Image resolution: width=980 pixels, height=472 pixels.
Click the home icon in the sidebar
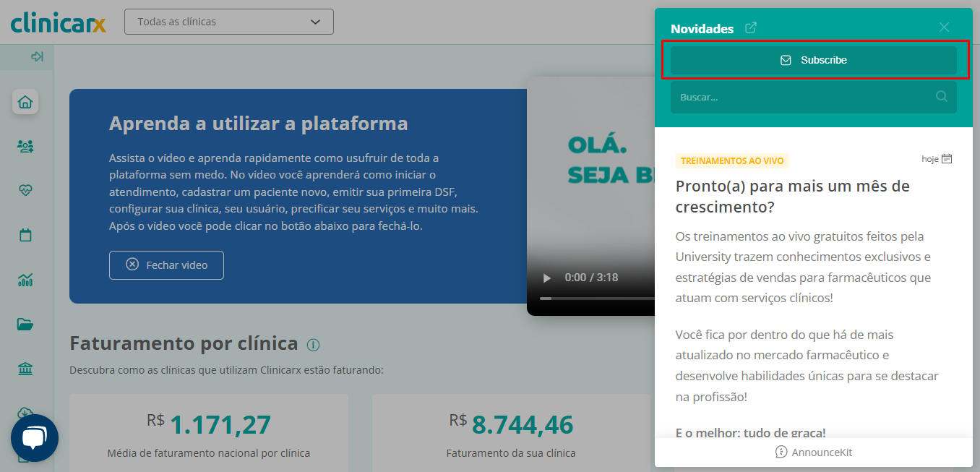pos(25,102)
